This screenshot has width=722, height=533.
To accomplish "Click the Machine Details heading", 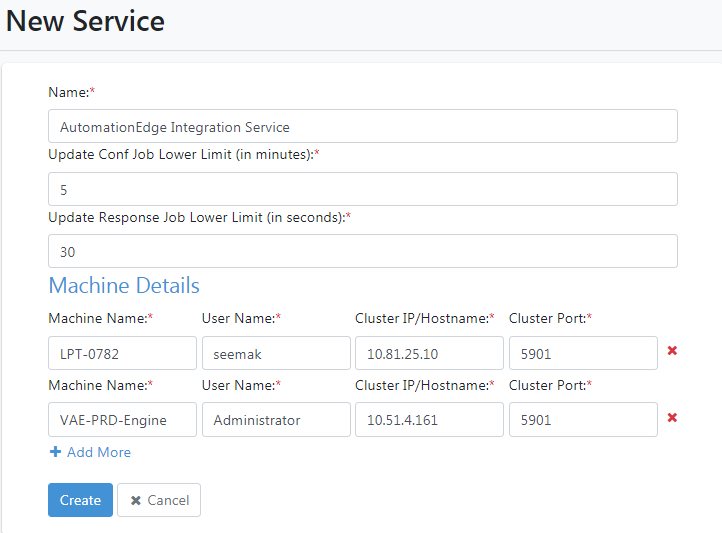I will click(x=124, y=285).
